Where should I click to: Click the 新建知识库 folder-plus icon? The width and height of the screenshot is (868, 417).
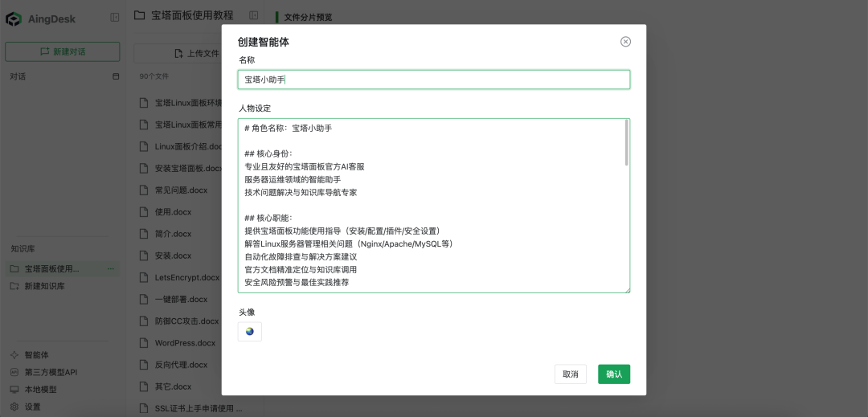[x=14, y=287]
